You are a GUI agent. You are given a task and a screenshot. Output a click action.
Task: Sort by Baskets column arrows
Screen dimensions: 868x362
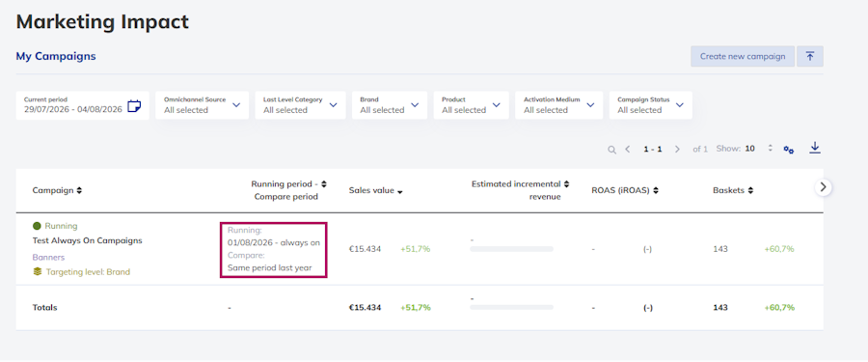[750, 190]
